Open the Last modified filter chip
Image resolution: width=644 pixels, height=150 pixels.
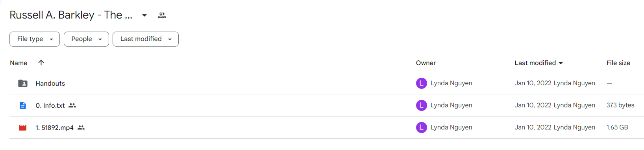tap(146, 39)
